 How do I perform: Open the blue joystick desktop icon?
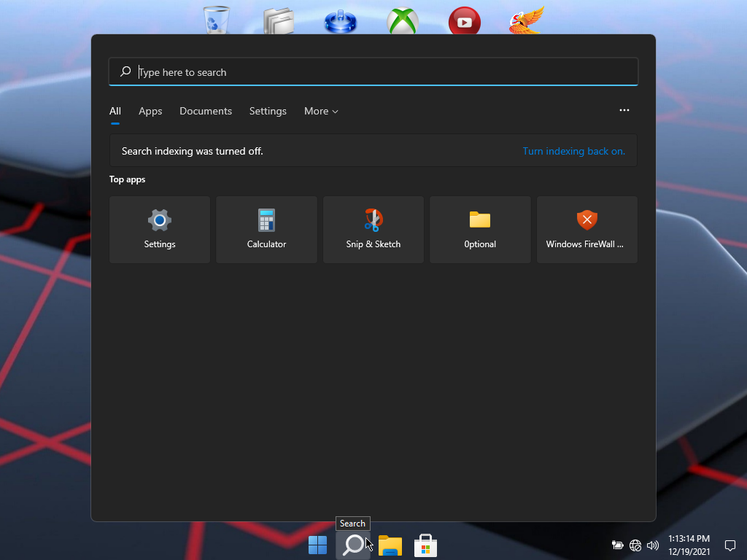tap(340, 21)
